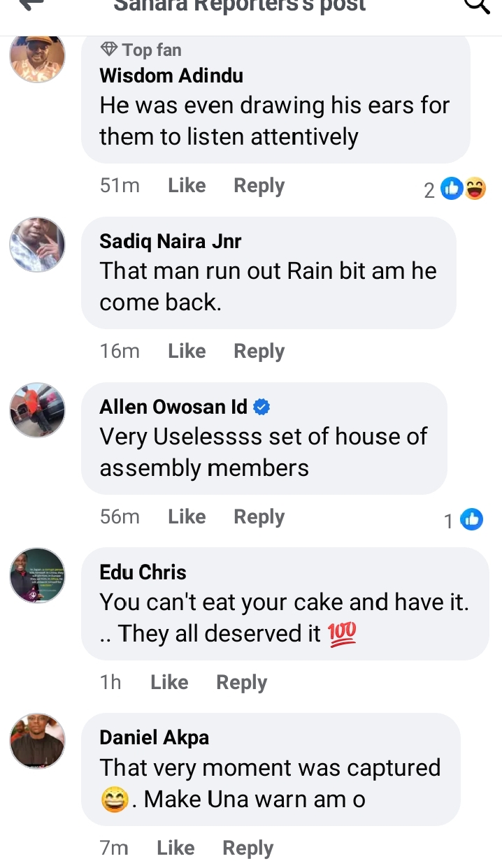
Task: Like Allen Owosan Id's comment
Action: click(187, 516)
